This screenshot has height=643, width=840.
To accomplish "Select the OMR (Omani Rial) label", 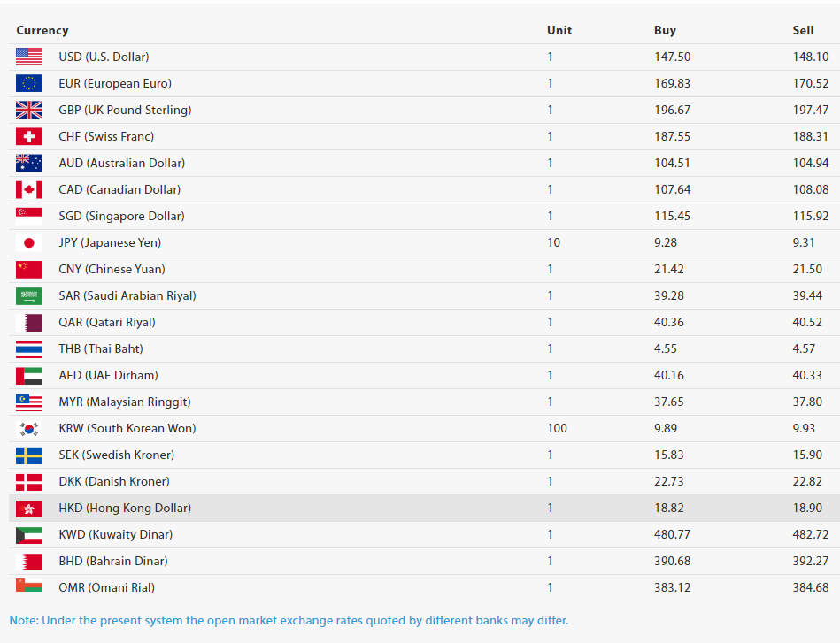I will 108,587.
